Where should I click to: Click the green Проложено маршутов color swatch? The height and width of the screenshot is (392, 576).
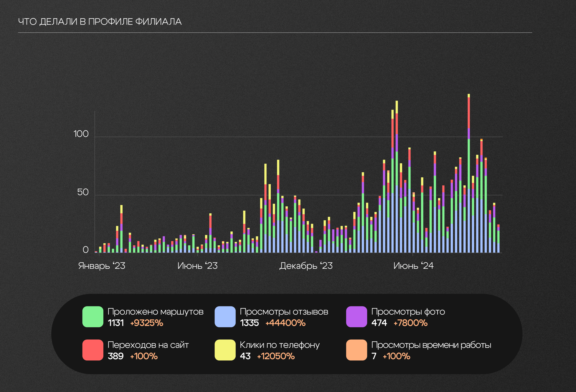(x=93, y=316)
